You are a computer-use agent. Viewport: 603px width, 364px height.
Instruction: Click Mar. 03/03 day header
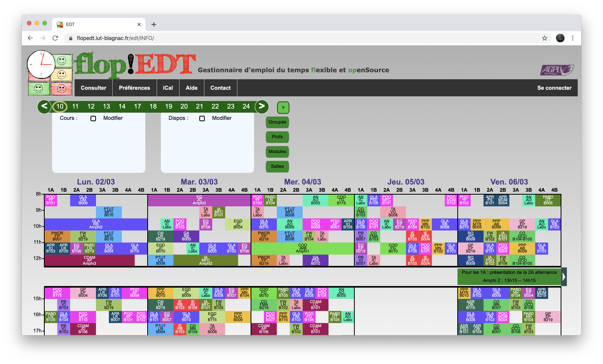tap(199, 182)
